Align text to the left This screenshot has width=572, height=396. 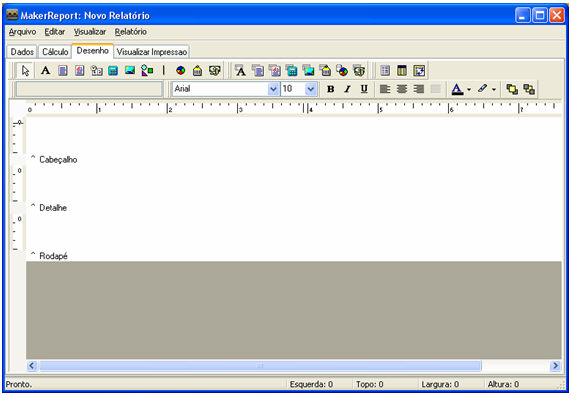(x=385, y=89)
